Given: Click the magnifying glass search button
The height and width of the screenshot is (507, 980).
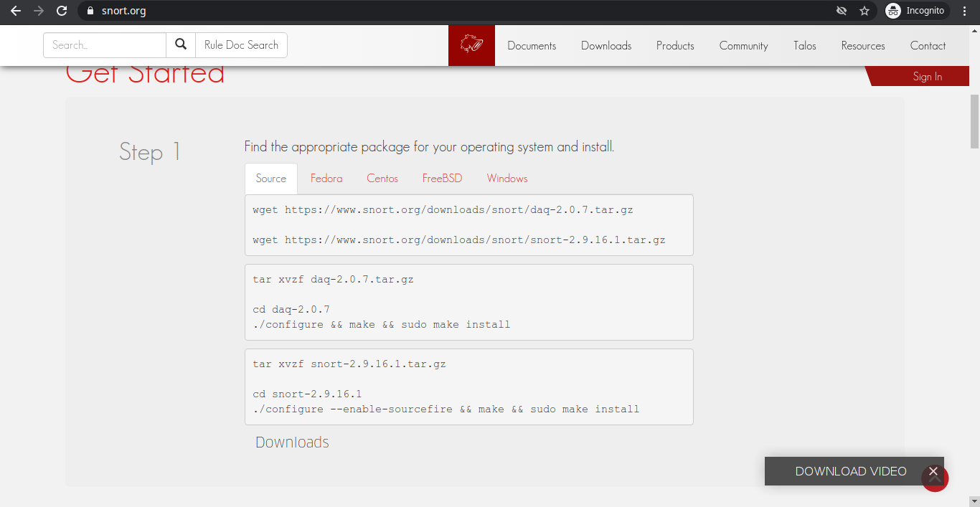Looking at the screenshot, I should pos(181,45).
